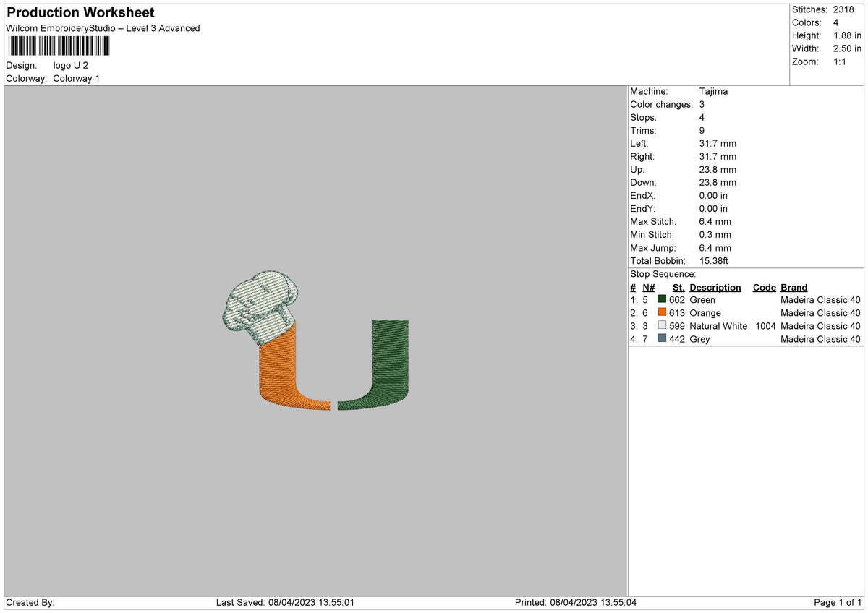Click the green 662 color swatch
This screenshot has height=613, width=868.
(662, 299)
